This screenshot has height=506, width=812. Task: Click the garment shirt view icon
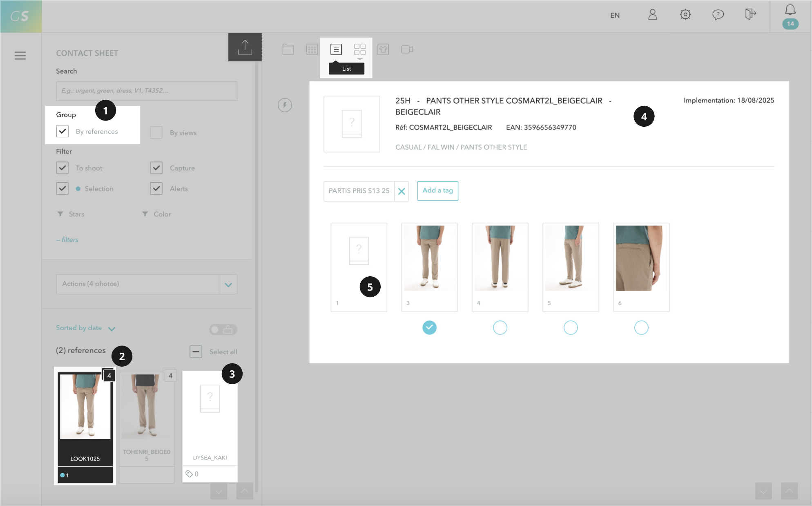[383, 49]
